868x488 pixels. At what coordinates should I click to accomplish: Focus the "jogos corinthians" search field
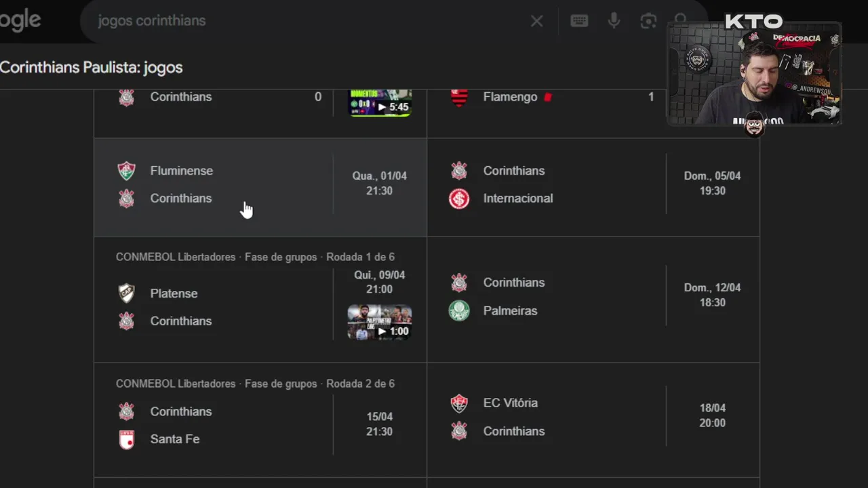point(305,21)
